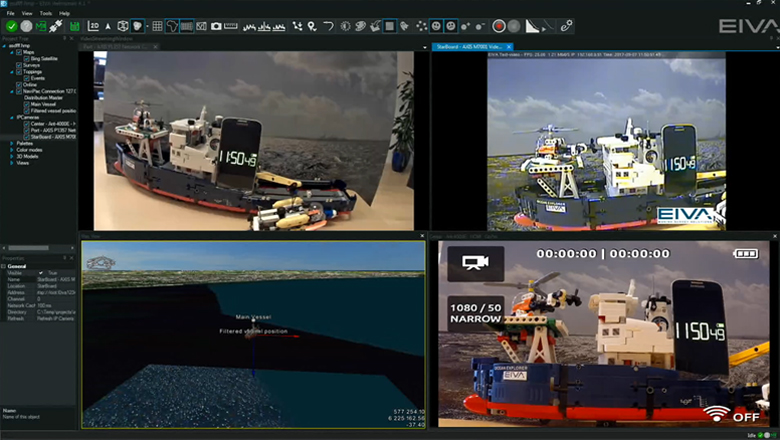Click the green checkmark status icon
This screenshot has width=780, height=440.
pos(11,26)
